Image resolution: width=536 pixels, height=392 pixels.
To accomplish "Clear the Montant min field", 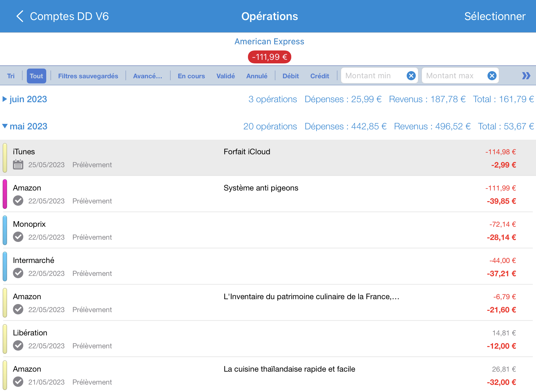I will pyautogui.click(x=411, y=76).
